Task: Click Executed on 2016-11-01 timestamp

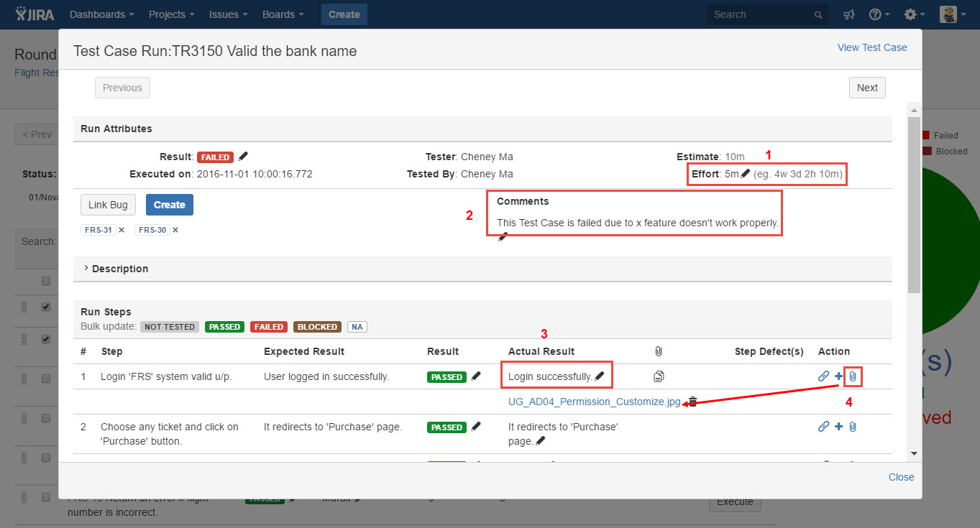Action: click(255, 174)
